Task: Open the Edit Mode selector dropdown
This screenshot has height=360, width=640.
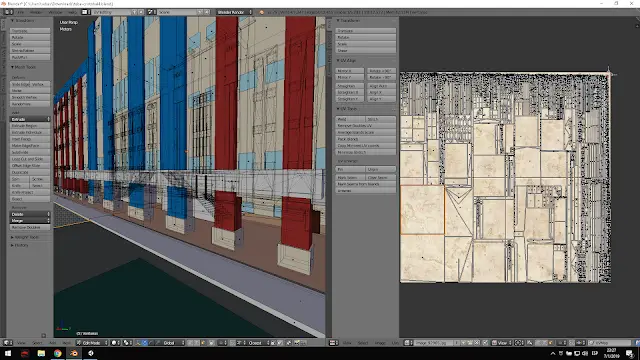Action: coord(93,343)
